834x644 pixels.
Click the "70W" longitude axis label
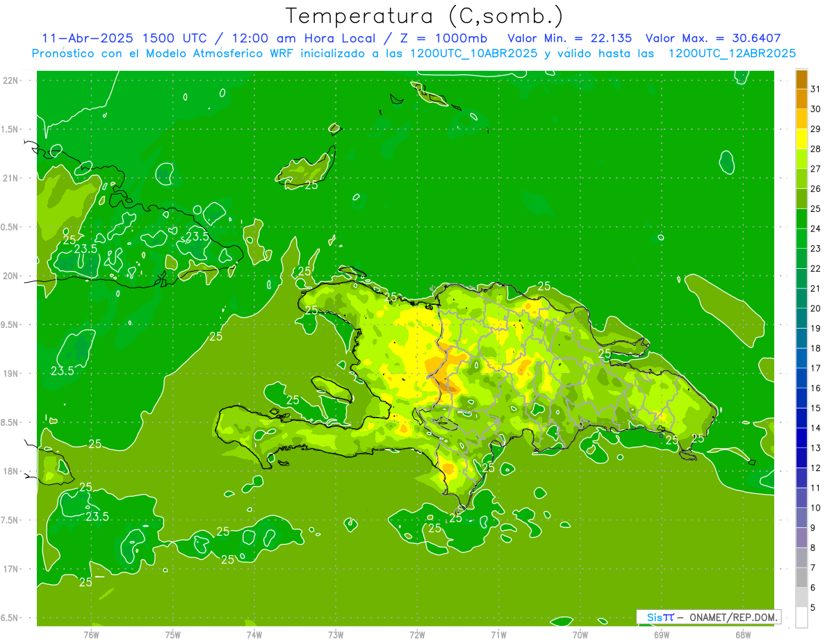(580, 634)
